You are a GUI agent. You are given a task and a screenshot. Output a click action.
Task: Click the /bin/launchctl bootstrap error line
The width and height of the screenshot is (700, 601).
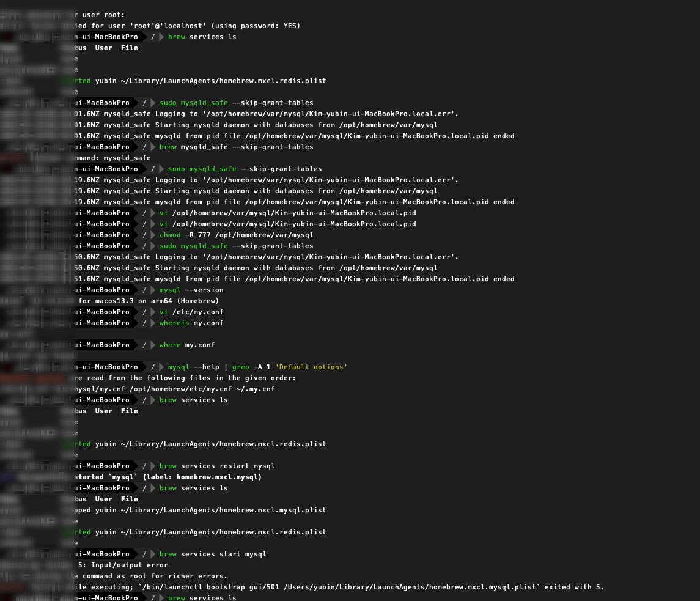pyautogui.click(x=339, y=587)
